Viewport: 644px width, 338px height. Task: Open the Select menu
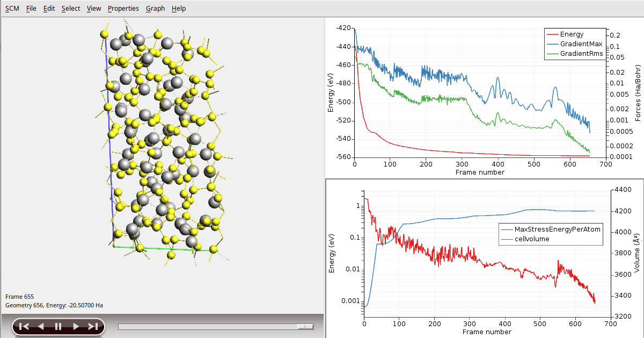pos(70,9)
